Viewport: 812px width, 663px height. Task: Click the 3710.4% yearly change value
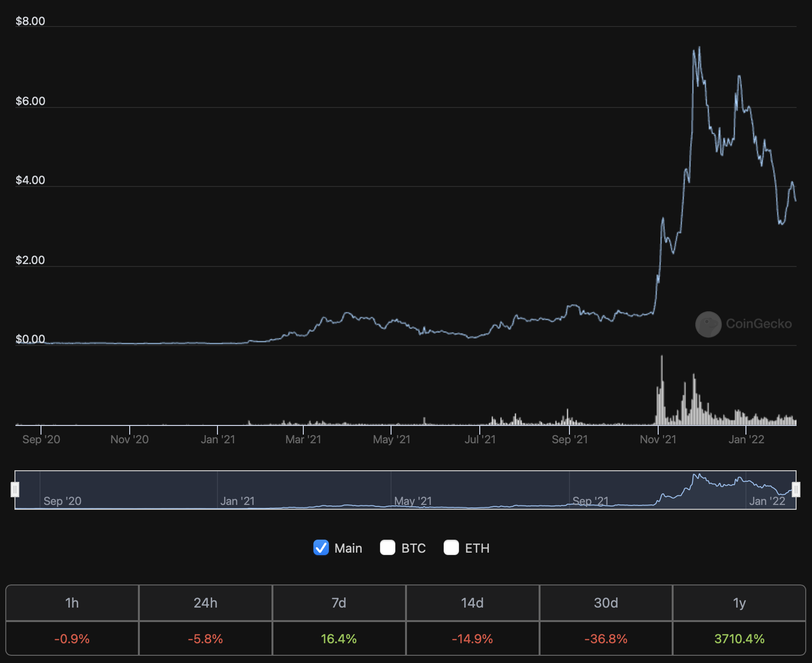pos(739,639)
